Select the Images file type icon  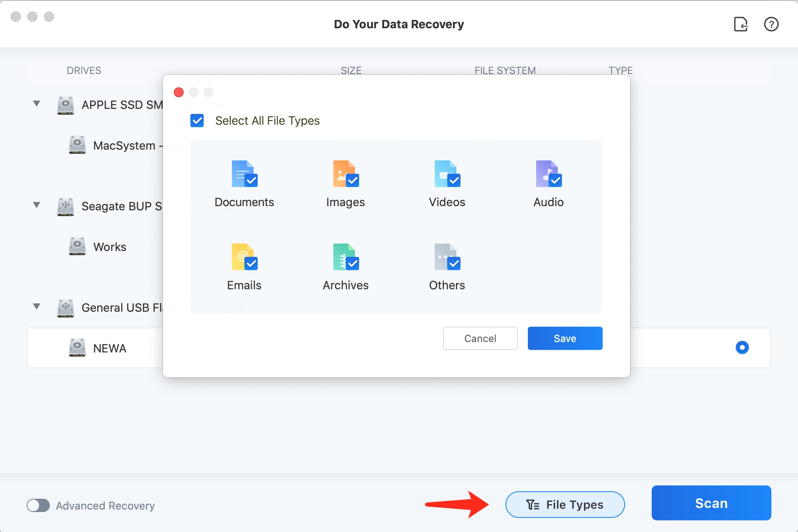(346, 174)
